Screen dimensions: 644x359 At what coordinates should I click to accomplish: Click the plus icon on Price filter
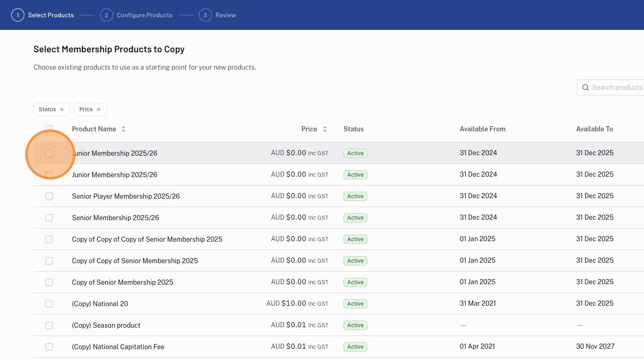(99, 109)
